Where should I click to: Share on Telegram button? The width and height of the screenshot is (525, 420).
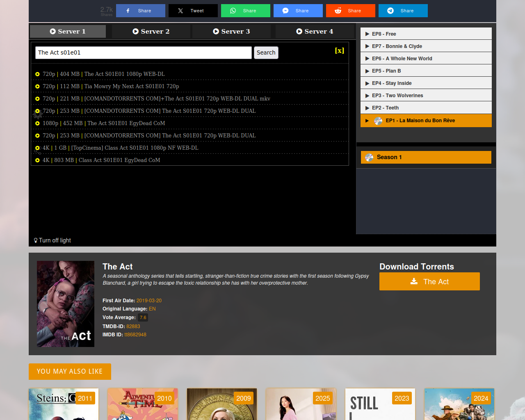[403, 11]
